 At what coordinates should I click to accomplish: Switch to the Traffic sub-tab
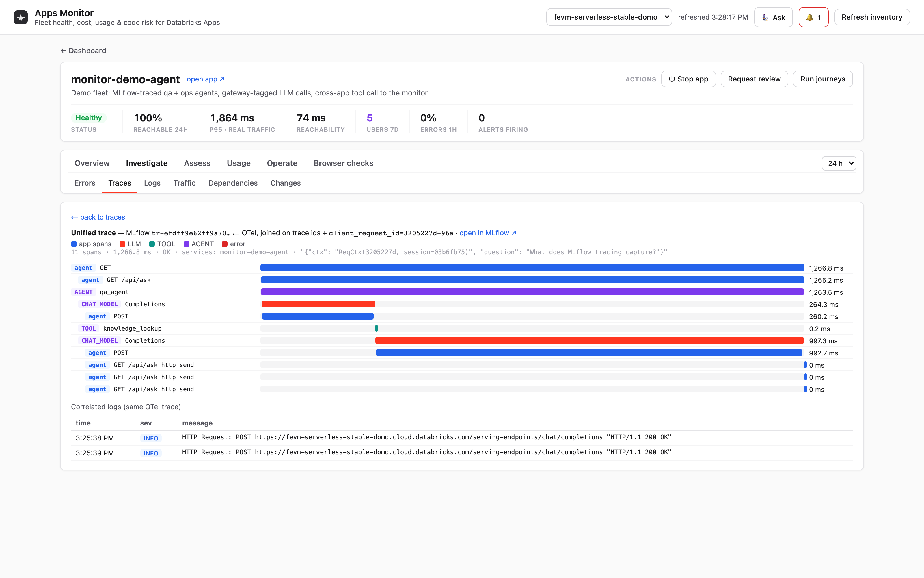click(185, 183)
